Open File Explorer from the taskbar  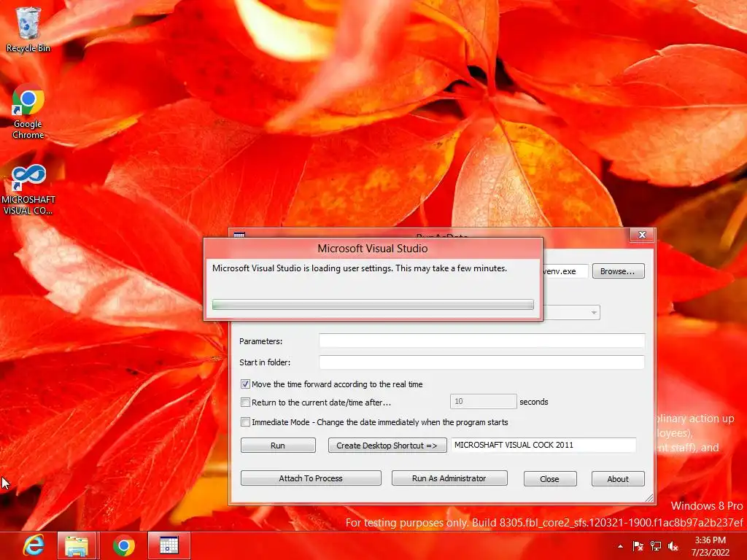(77, 545)
